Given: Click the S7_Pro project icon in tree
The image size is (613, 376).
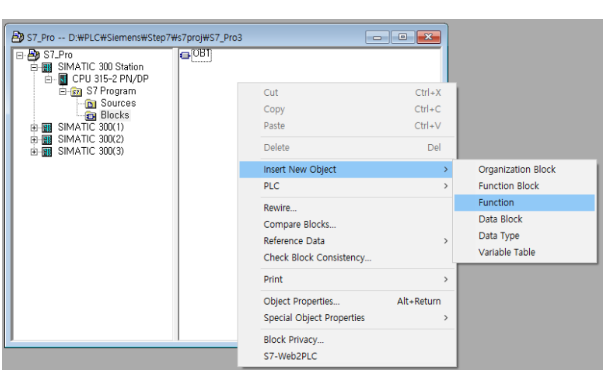Looking at the screenshot, I should point(34,55).
